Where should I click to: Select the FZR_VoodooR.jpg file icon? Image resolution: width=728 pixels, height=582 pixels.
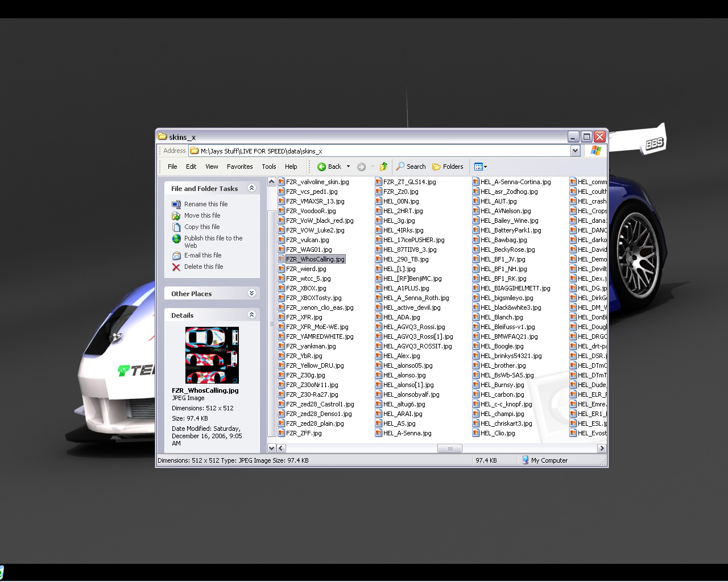tap(281, 211)
